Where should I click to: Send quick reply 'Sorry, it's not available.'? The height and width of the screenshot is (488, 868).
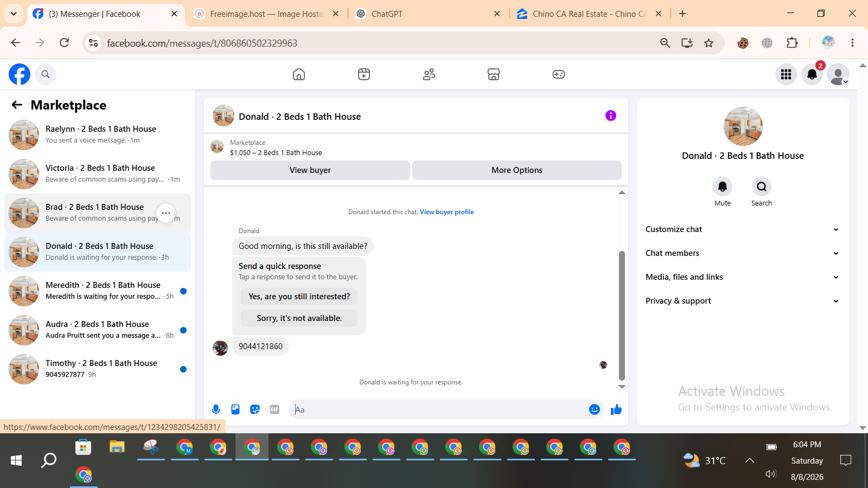click(x=299, y=318)
